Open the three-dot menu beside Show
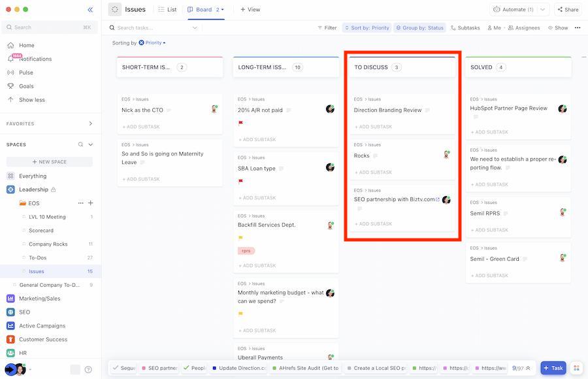This screenshot has width=588, height=379. tap(578, 28)
